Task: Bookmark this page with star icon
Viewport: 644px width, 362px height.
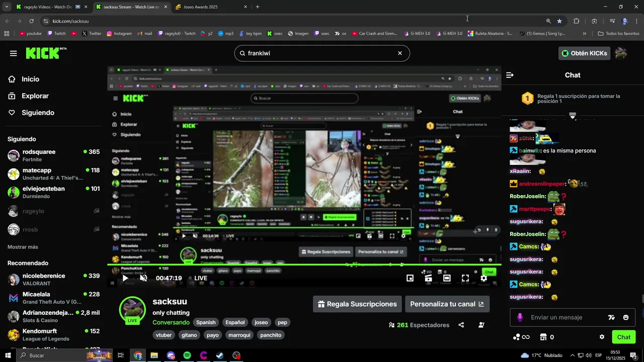Action: coord(559,21)
